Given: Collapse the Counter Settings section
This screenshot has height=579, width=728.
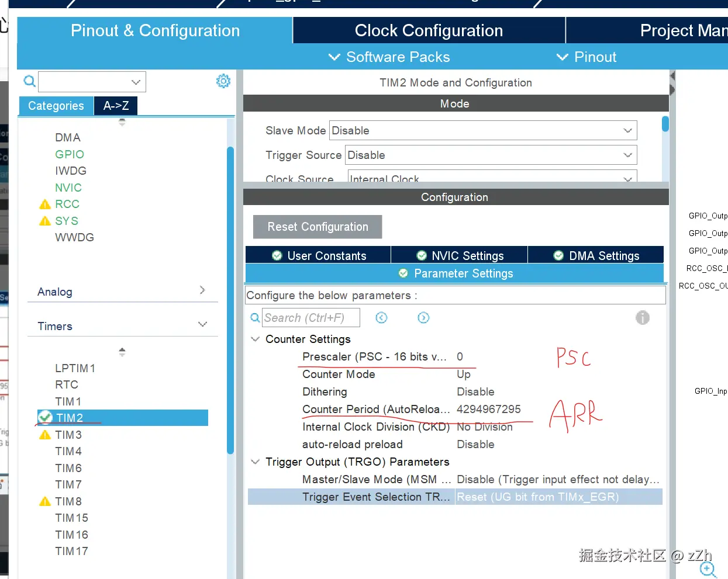Looking at the screenshot, I should [x=255, y=339].
